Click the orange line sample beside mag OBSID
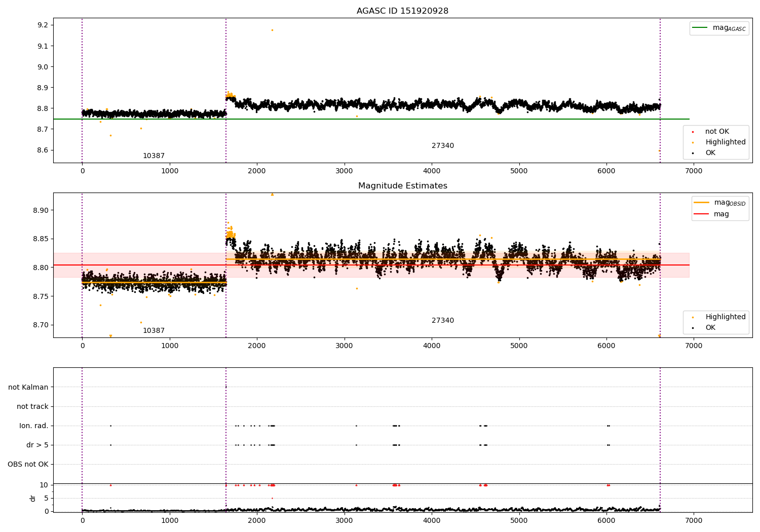 (701, 203)
